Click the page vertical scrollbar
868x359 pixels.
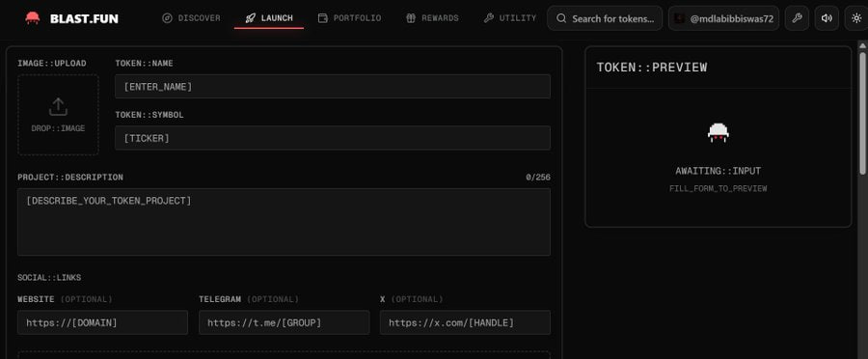tap(862, 113)
